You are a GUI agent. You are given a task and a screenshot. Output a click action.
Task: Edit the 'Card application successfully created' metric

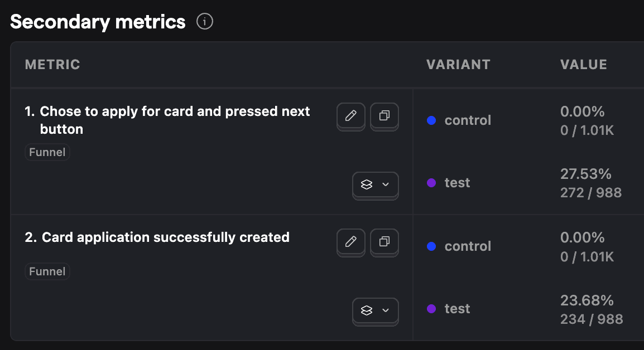(350, 242)
